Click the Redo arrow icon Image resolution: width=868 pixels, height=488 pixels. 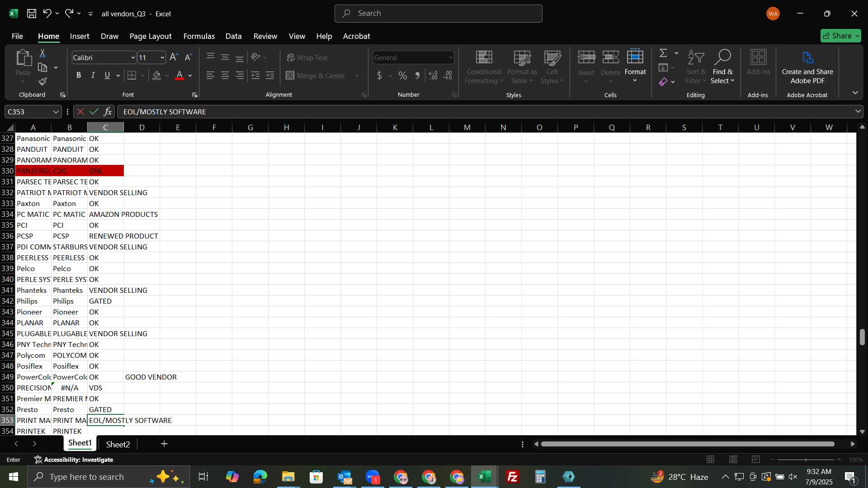pos(69,14)
